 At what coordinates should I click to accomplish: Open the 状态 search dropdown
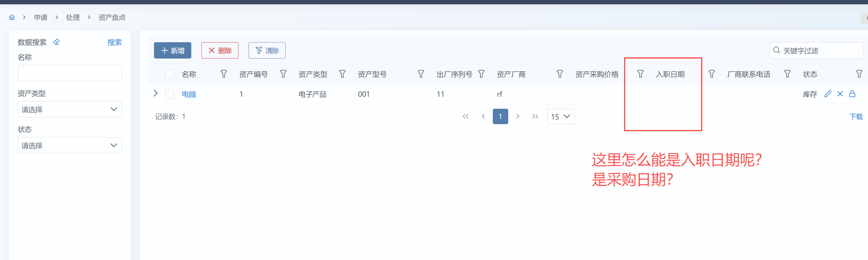[70, 145]
